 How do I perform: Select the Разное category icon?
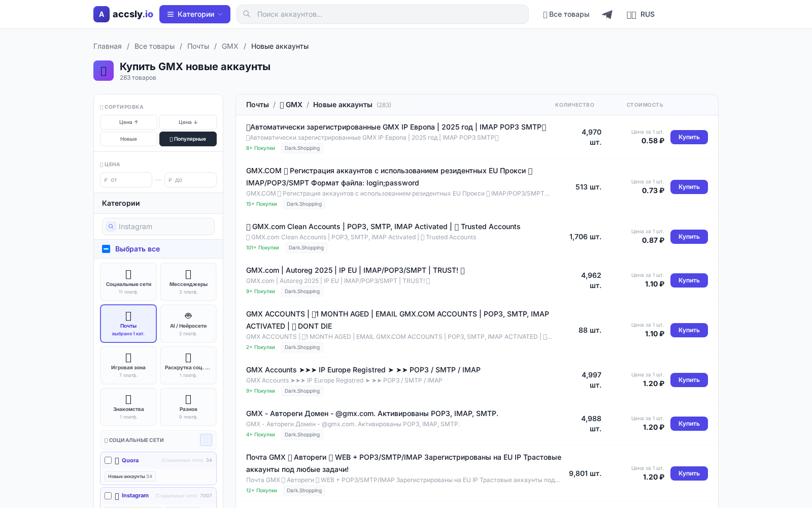click(188, 401)
